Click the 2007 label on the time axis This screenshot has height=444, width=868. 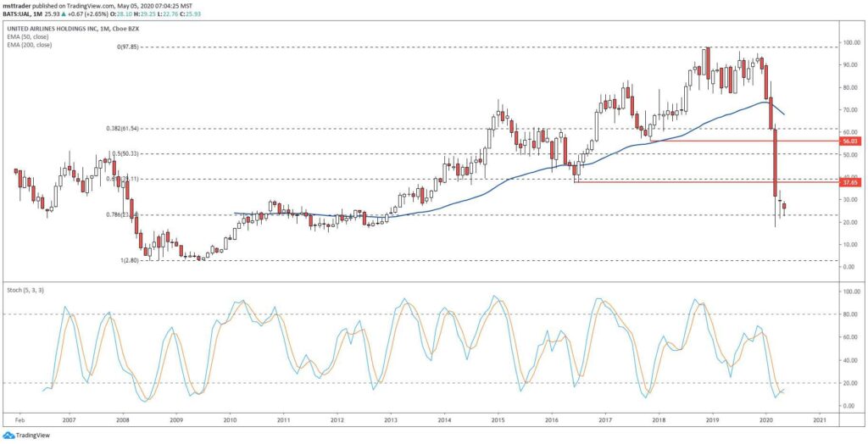coord(70,421)
